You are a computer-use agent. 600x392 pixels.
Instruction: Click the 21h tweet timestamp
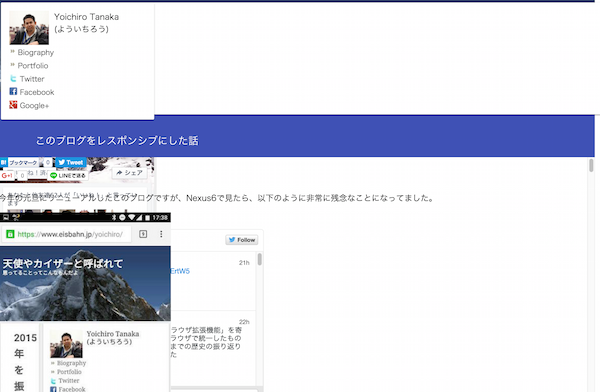(x=244, y=263)
